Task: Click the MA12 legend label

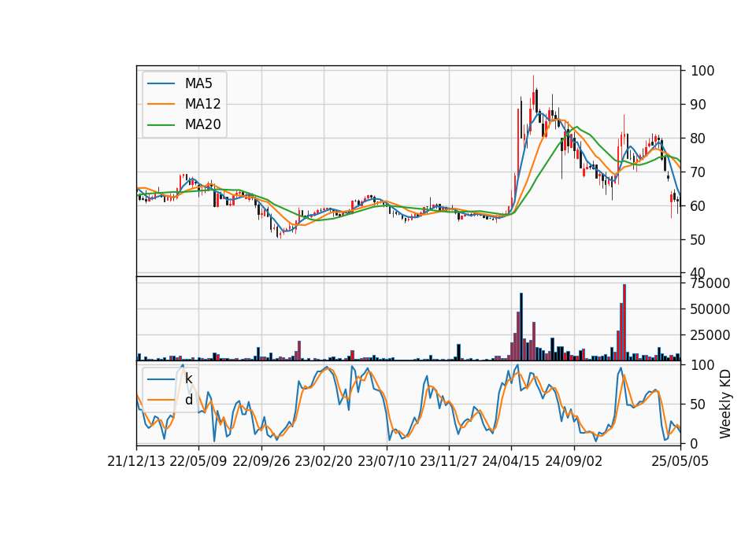Action: tap(202, 104)
